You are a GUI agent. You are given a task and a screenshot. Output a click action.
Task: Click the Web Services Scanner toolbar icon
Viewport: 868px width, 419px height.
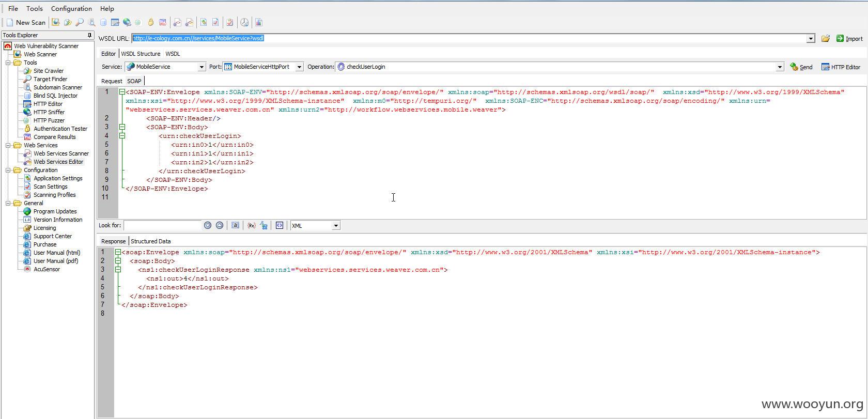[x=177, y=22]
